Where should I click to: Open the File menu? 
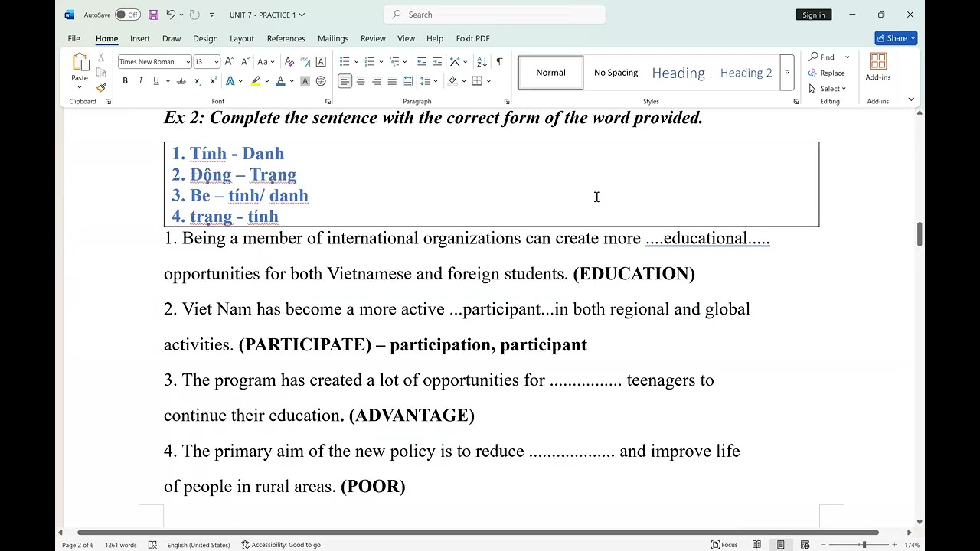(x=73, y=38)
